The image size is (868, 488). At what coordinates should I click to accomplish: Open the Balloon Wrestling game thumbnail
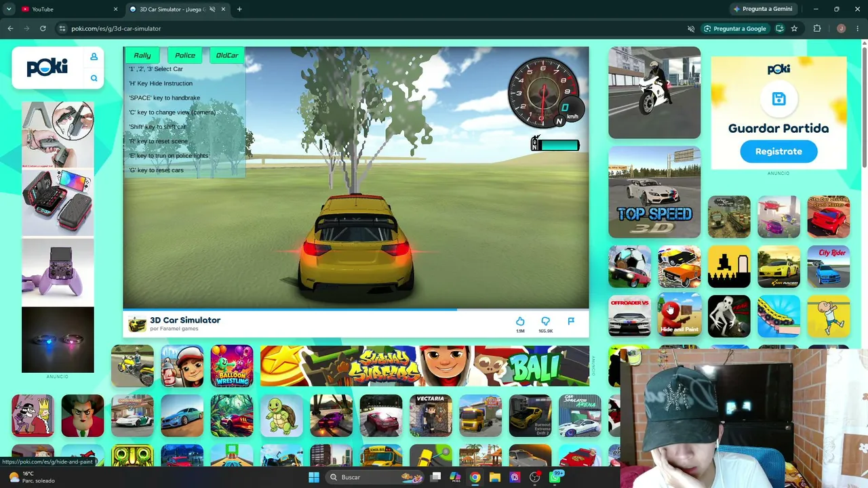point(232,366)
